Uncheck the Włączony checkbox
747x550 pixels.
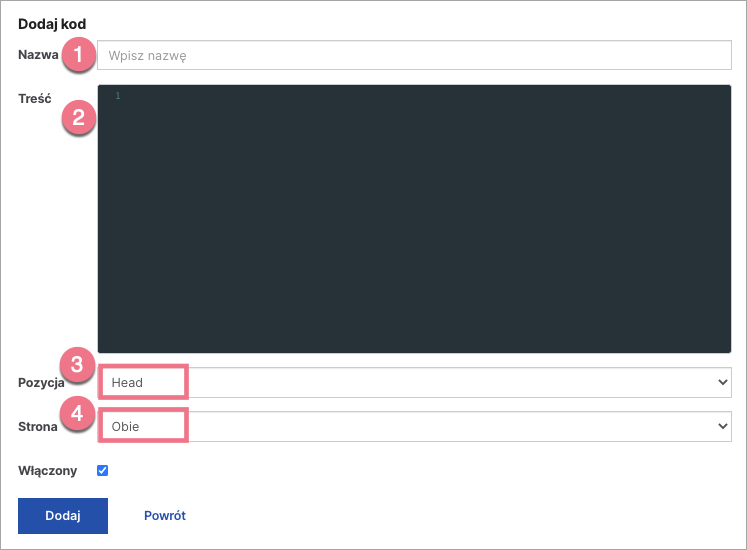(x=102, y=470)
